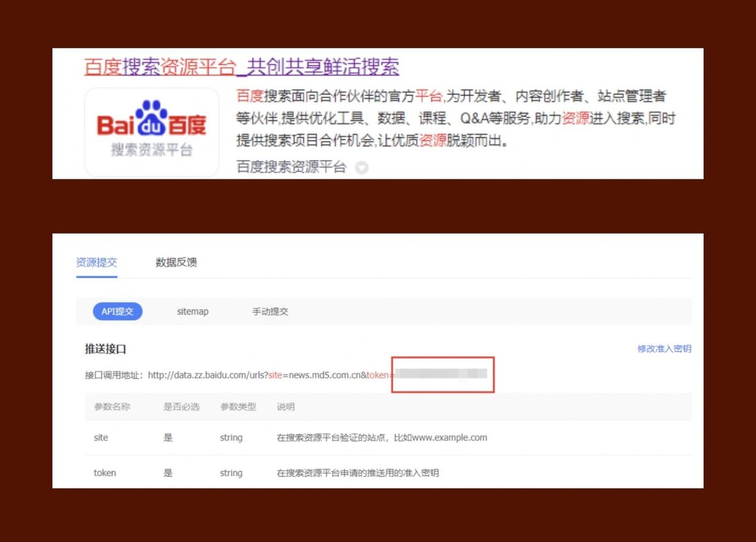Click the Baidu 搜索资源平台 logo thumbnail
Image resolution: width=756 pixels, height=542 pixels.
point(151,130)
